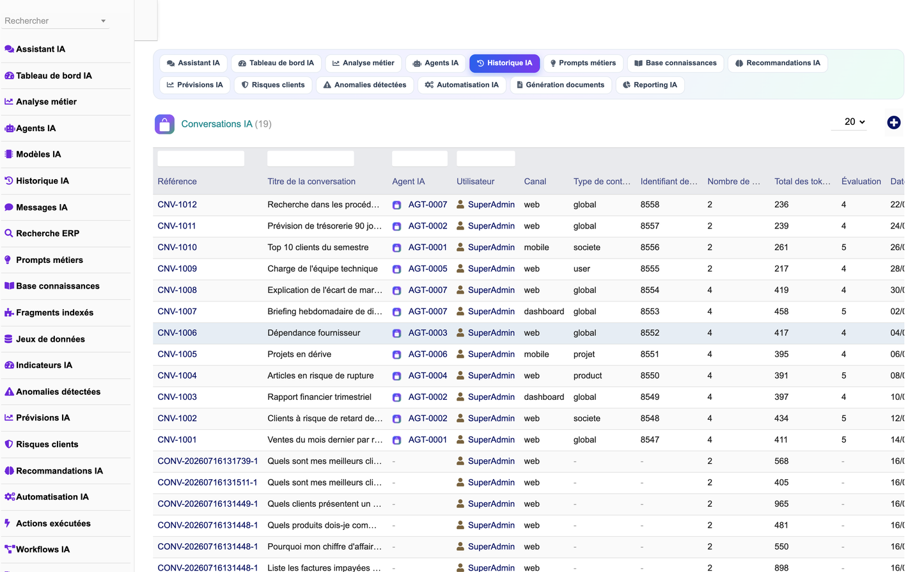Screen dimensions: 924x572
Task: Select the Automatisation IA tab
Action: coord(462,85)
